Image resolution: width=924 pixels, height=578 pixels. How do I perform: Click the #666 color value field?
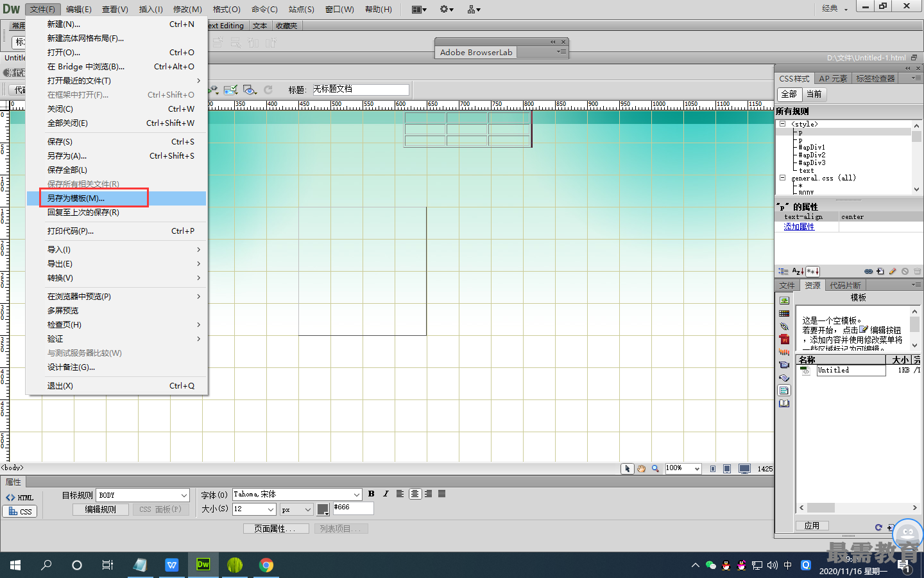(353, 508)
